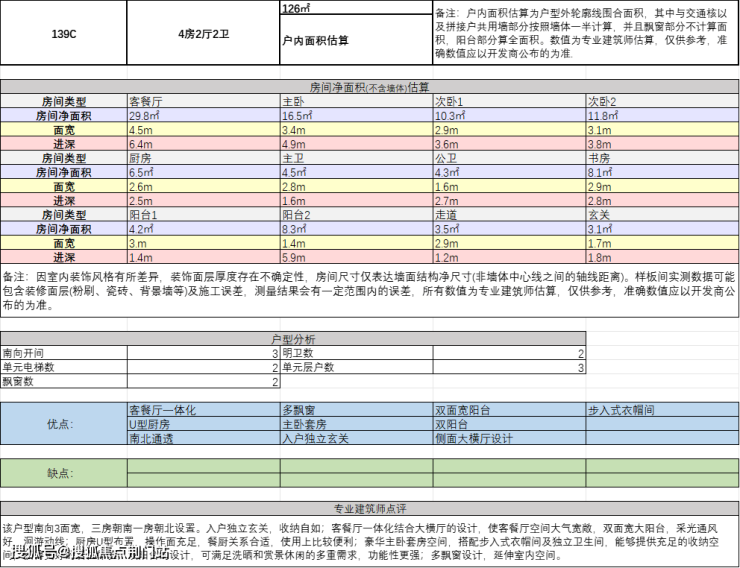Select the 8.3㎡ cell
Screen dimensions: 740x568
(357, 229)
